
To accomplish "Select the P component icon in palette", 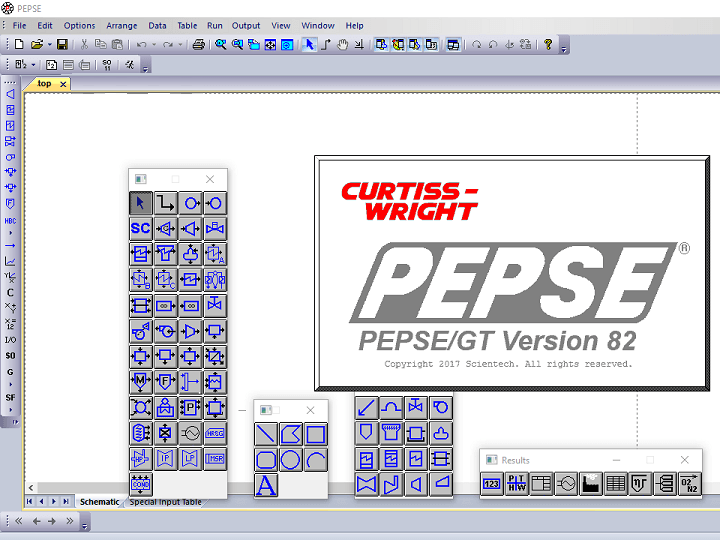I will (x=190, y=407).
